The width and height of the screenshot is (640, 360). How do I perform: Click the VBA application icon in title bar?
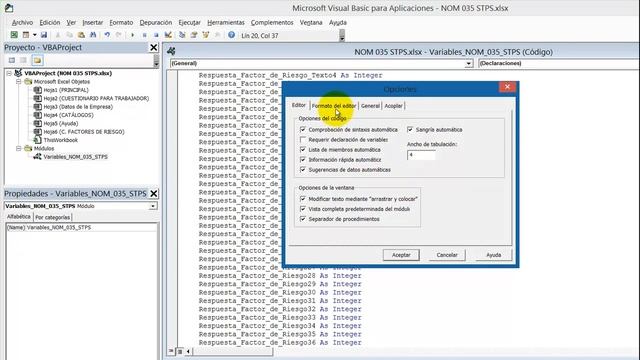(x=9, y=8)
